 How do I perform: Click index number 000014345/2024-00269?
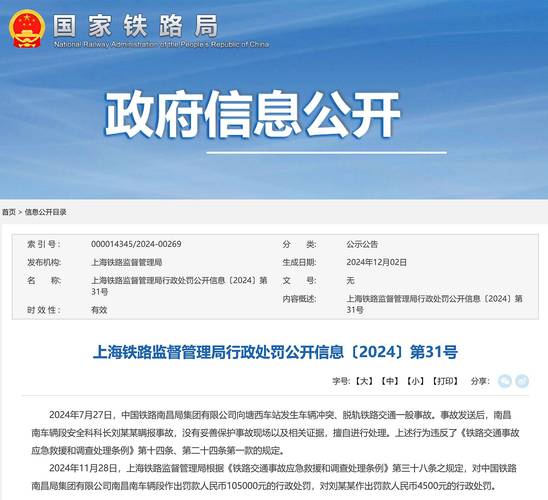tap(136, 244)
